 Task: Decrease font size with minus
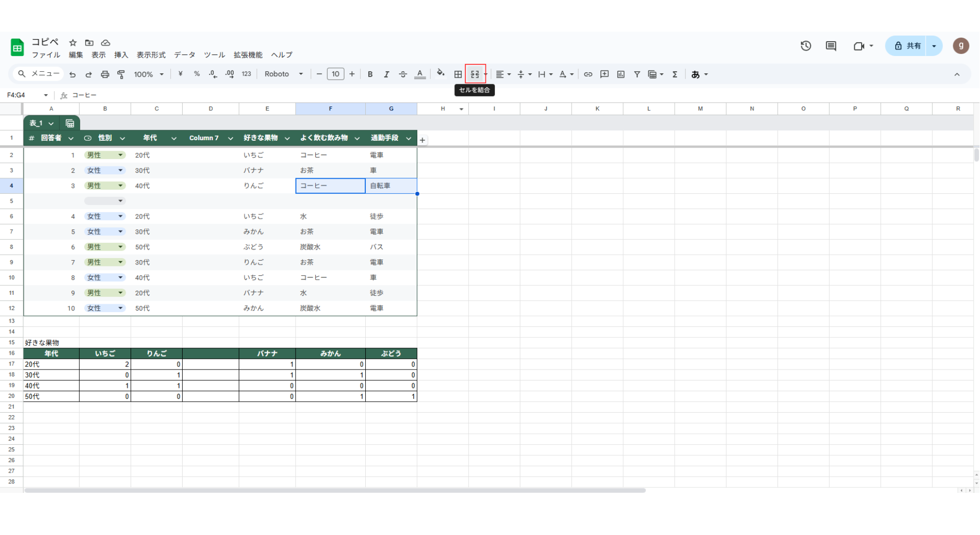coord(319,74)
